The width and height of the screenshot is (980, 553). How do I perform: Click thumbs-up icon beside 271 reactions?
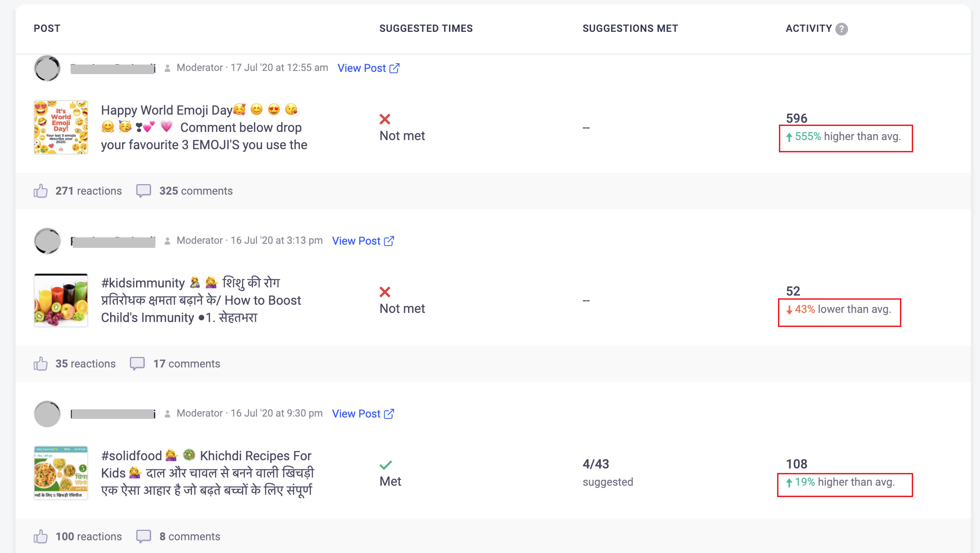tap(40, 191)
